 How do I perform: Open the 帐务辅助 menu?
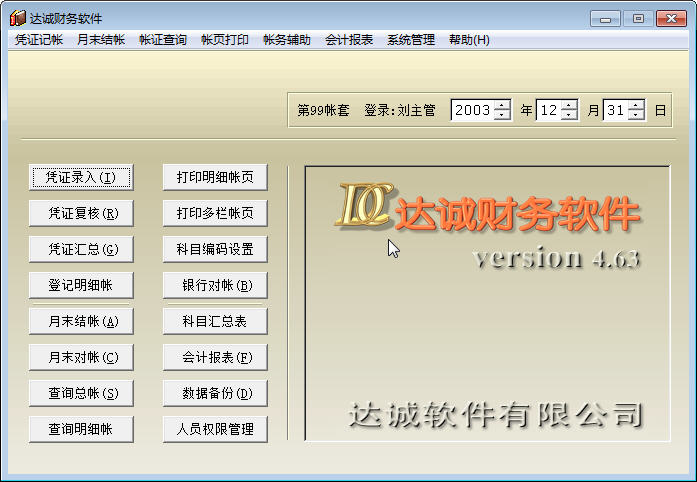(x=287, y=40)
